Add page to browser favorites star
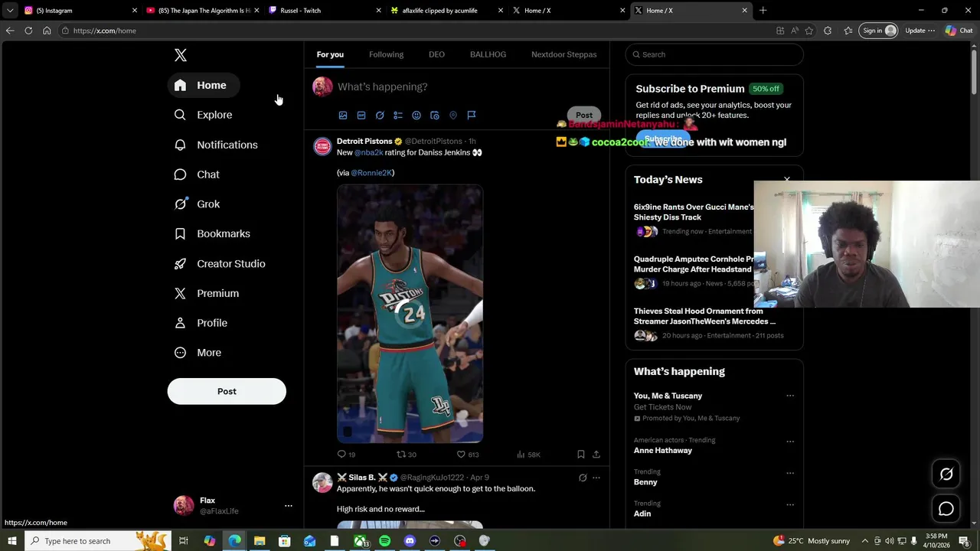This screenshot has height=551, width=980. 808,31
